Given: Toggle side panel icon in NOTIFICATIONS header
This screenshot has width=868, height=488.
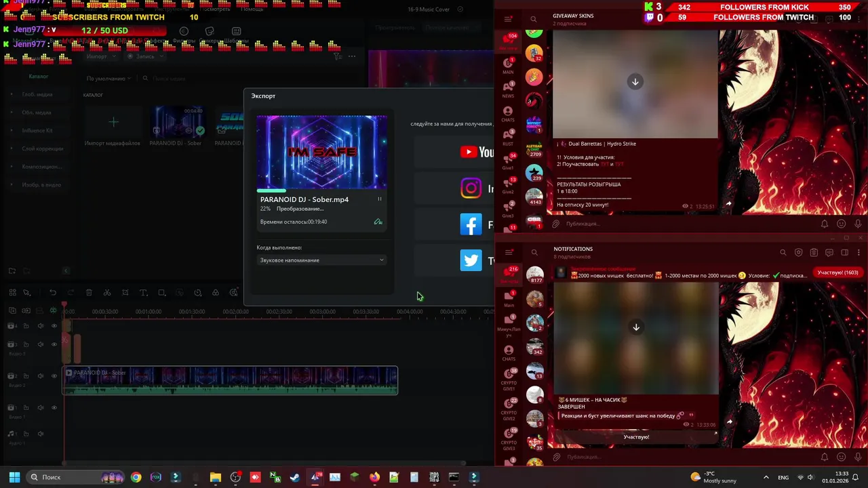Looking at the screenshot, I should click(x=845, y=253).
